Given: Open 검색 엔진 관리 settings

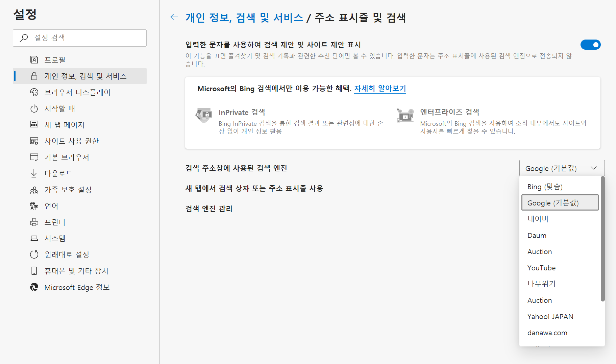Looking at the screenshot, I should pyautogui.click(x=209, y=209).
